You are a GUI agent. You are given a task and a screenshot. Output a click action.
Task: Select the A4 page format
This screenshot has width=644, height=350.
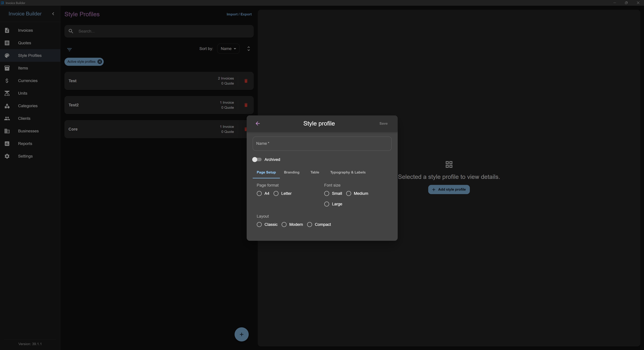point(259,193)
